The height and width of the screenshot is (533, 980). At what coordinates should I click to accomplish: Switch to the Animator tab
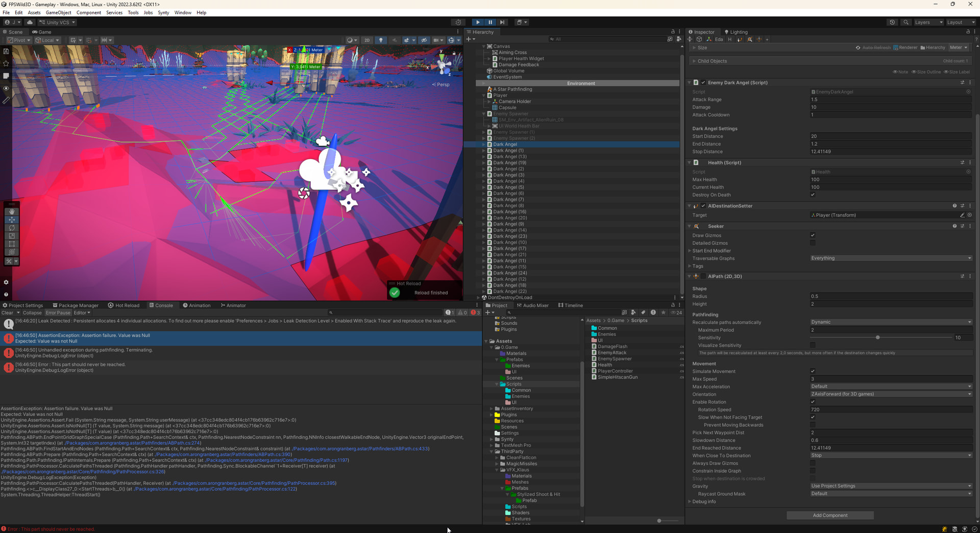(233, 306)
